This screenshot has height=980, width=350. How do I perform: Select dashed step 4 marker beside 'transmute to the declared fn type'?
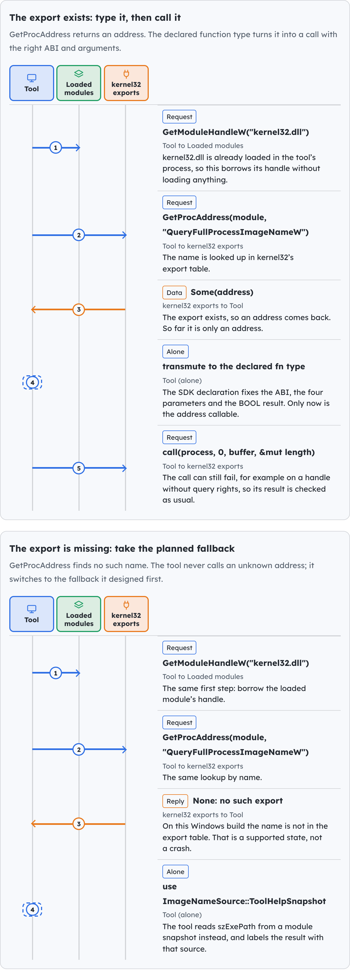point(32,383)
